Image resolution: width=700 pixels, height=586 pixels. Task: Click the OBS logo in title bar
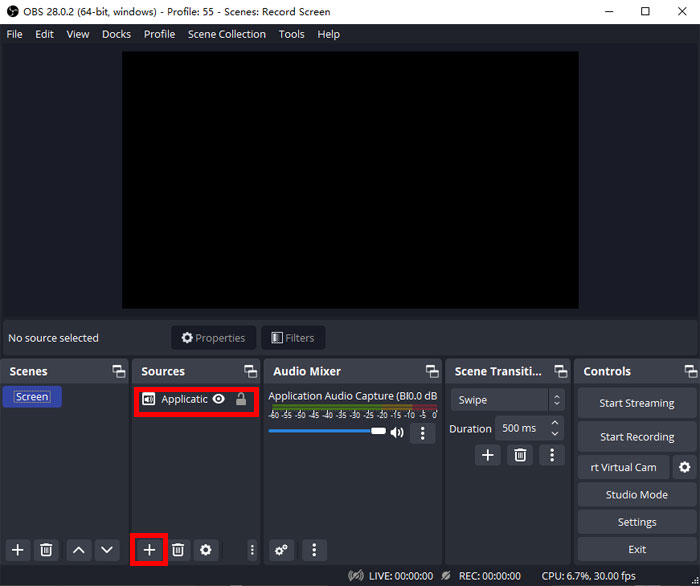[12, 11]
